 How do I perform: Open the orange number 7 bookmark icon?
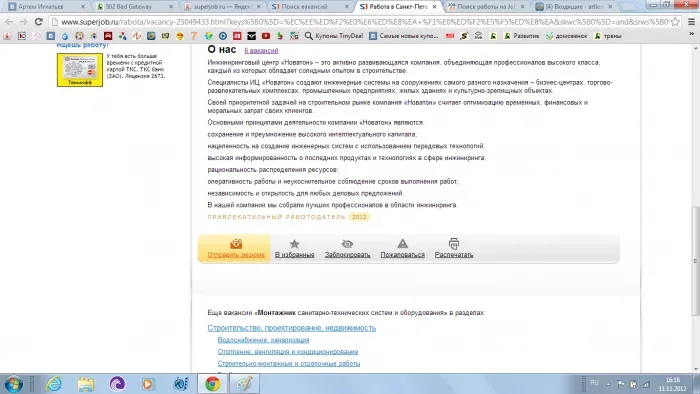194,36
